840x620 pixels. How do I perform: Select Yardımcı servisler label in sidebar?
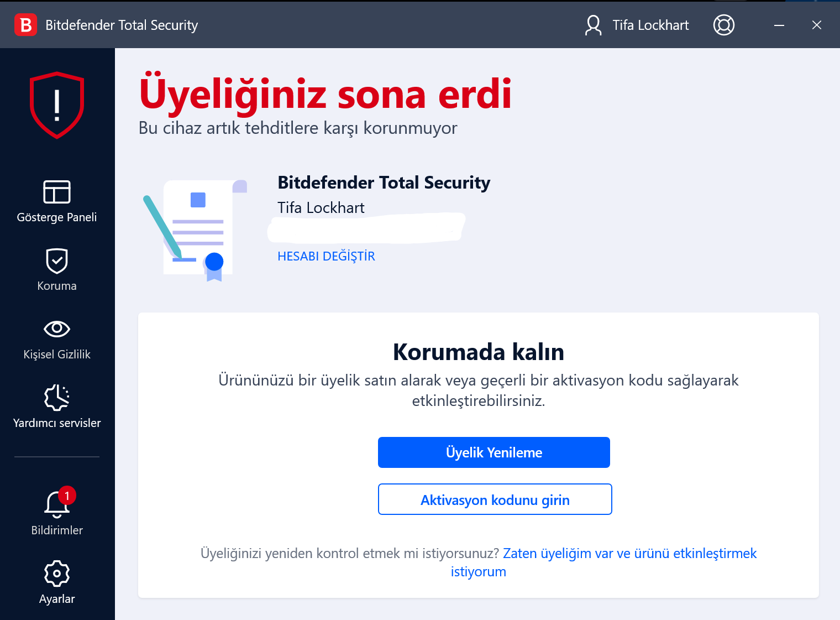pyautogui.click(x=57, y=423)
